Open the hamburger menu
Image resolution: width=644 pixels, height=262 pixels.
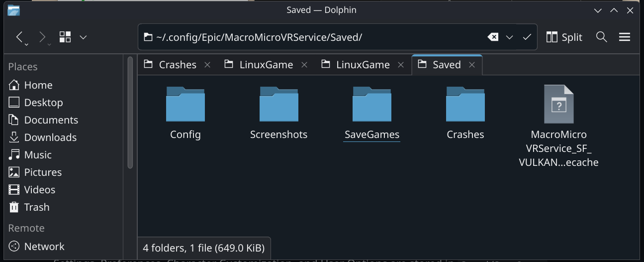(625, 37)
